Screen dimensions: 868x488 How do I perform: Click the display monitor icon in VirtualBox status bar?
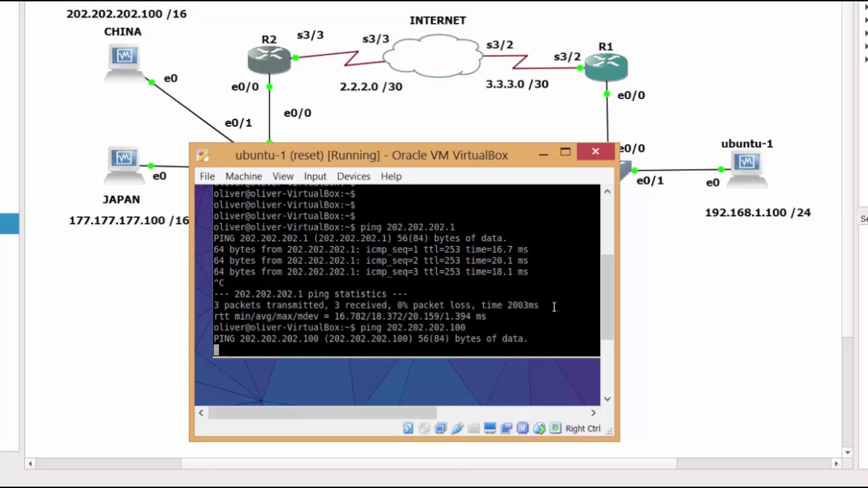click(490, 428)
